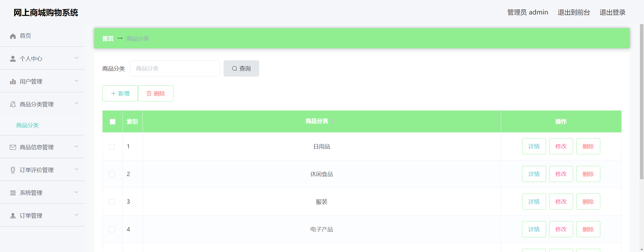Click the person icon beside 个人中心

tap(13, 59)
